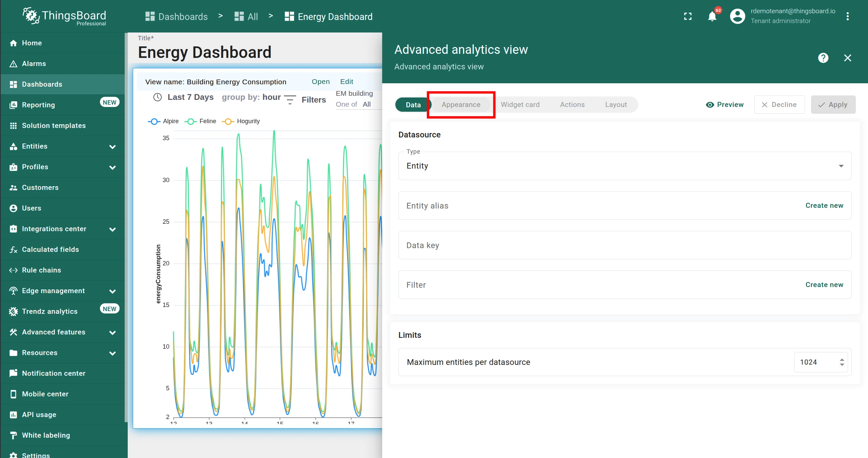This screenshot has height=458, width=868.
Task: Expand the Resources menu
Action: tap(112, 353)
